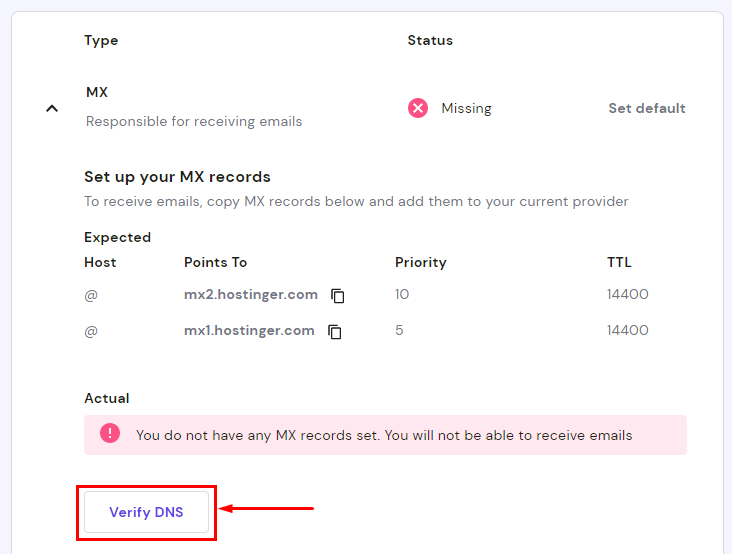Click the Set up your MX records heading
Screen dimensions: 732x554
point(177,177)
